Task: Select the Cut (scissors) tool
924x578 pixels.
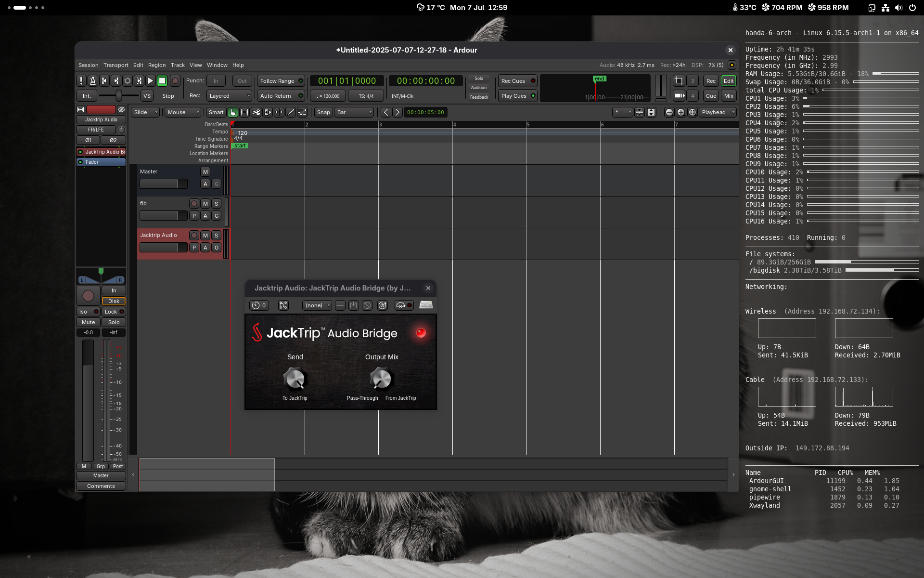Action: pyautogui.click(x=256, y=112)
